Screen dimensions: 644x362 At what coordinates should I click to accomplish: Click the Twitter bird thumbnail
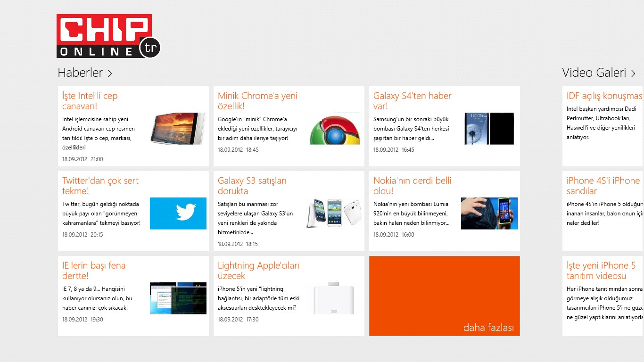178,213
